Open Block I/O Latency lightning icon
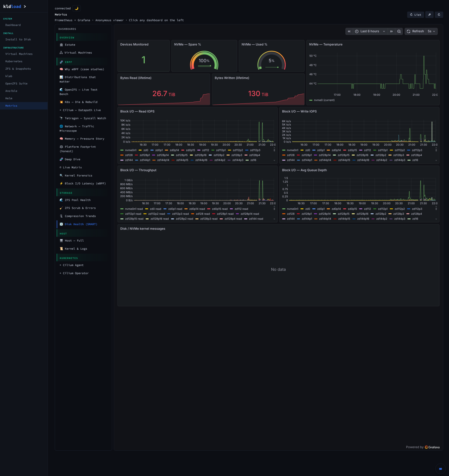Viewport: 449px width, 476px height. tap(61, 184)
